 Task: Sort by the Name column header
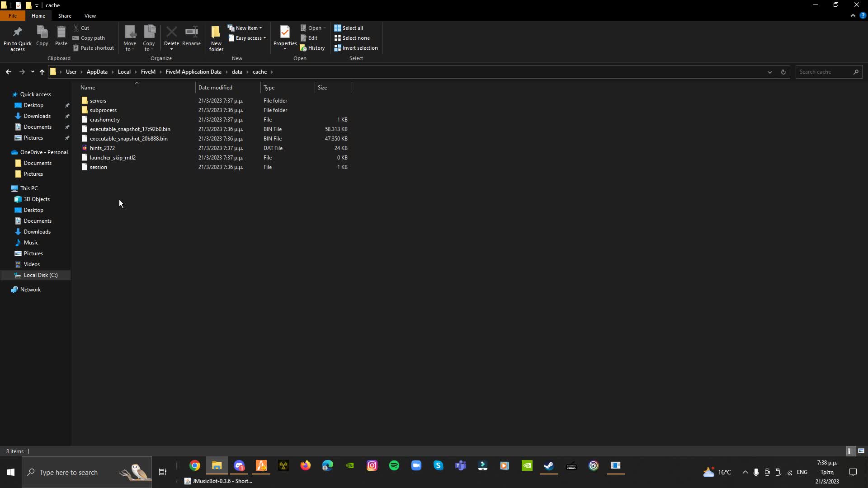click(137, 87)
